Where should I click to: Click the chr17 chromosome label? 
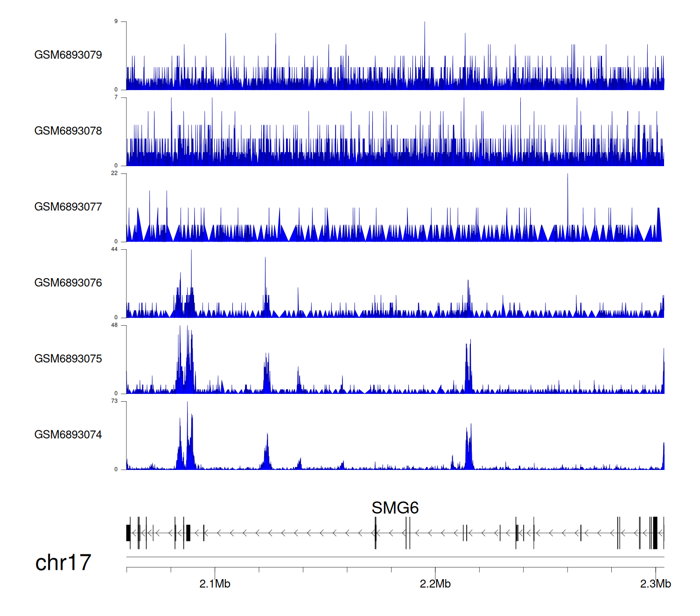(63, 562)
